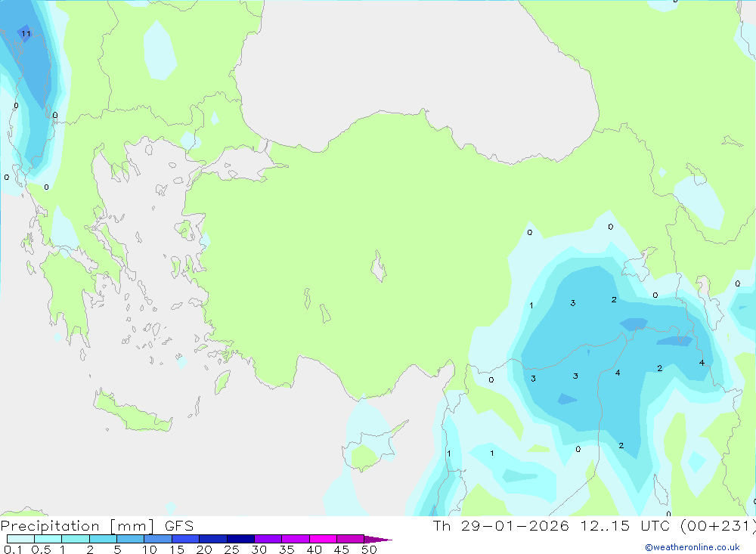Click the legend label '15'
The image size is (756, 554).
point(176,549)
